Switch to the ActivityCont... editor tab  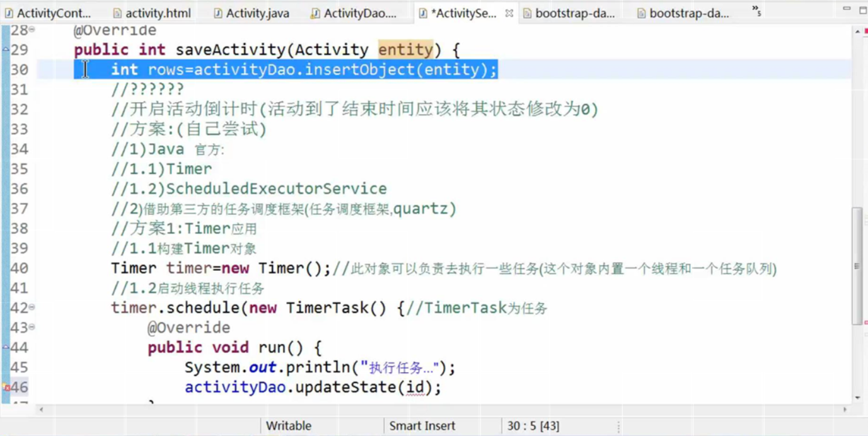point(48,13)
